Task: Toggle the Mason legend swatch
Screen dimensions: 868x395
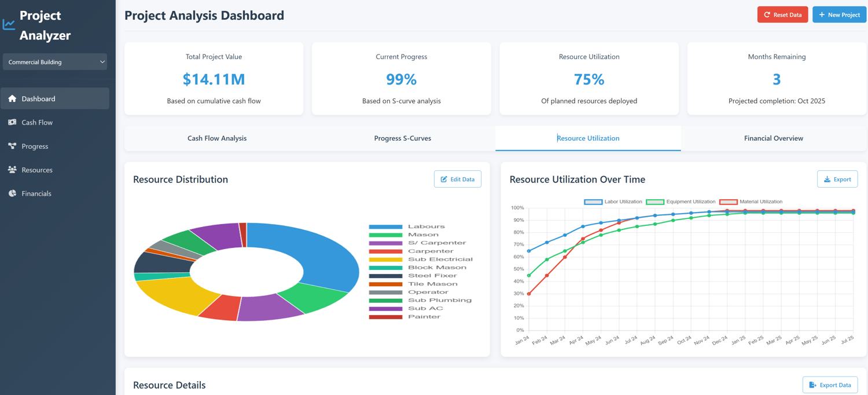Action: 385,235
